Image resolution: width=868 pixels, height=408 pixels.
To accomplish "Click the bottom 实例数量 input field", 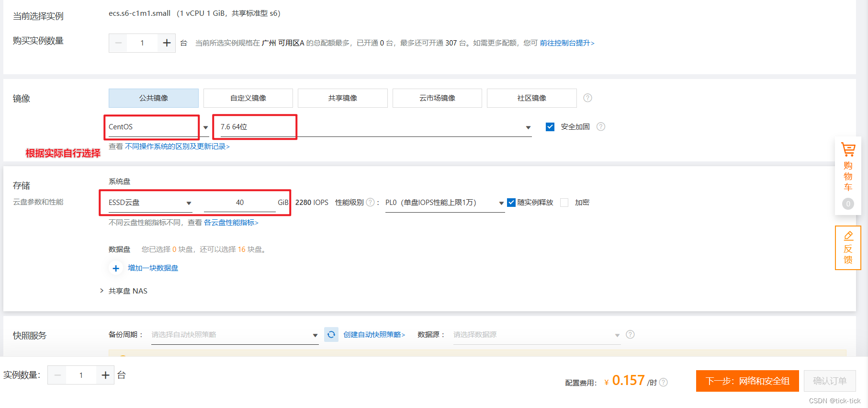I will 81,375.
